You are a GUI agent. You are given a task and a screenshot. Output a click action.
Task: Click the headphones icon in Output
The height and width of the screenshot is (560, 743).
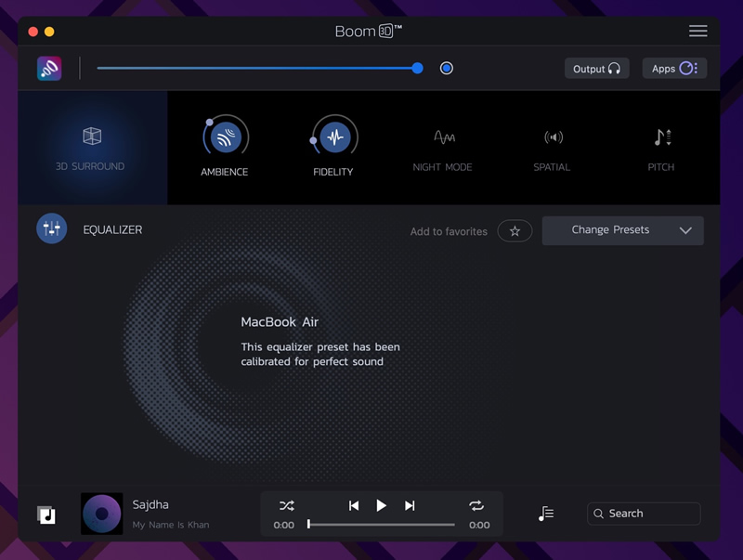(614, 69)
